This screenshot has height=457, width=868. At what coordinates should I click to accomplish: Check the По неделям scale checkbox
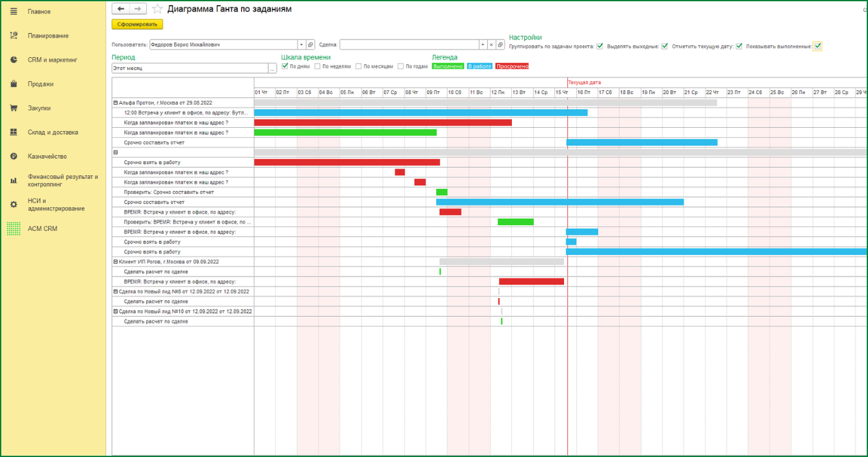317,66
